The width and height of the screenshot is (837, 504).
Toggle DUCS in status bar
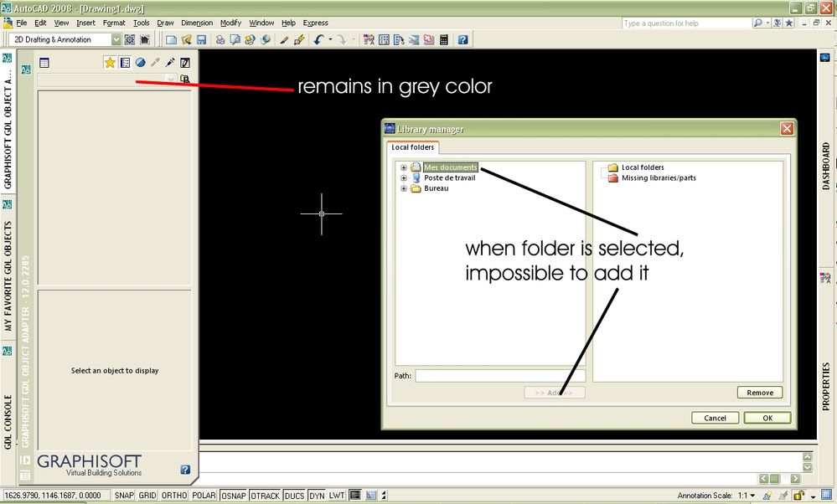(295, 496)
